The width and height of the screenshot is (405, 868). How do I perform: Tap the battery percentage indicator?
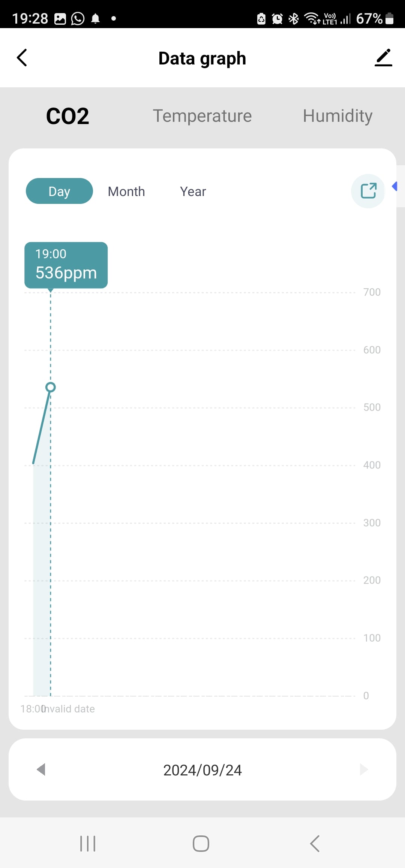point(369,18)
